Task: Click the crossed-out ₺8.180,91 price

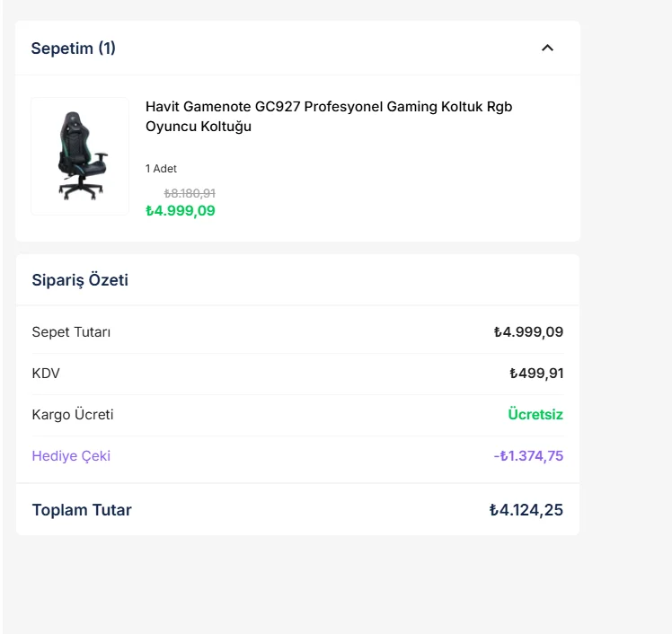Action: [x=189, y=193]
